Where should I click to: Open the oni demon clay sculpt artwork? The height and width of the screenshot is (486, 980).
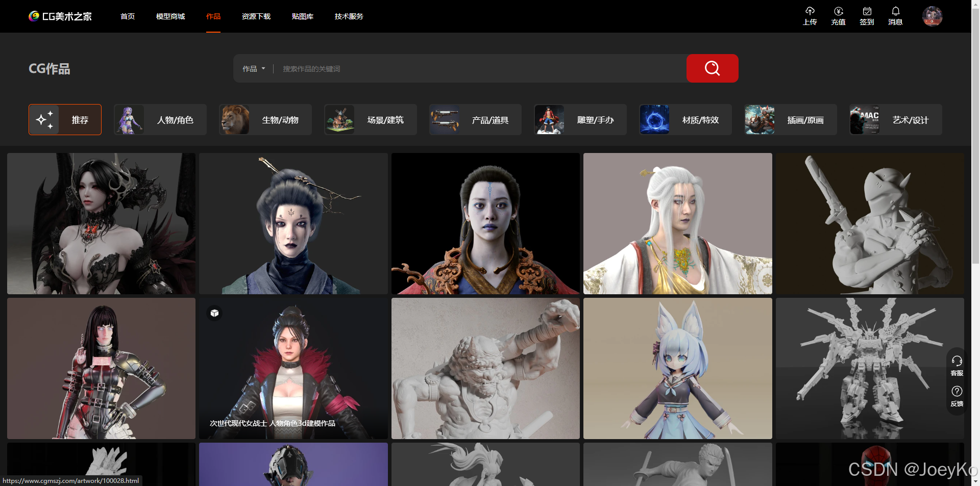click(x=485, y=368)
